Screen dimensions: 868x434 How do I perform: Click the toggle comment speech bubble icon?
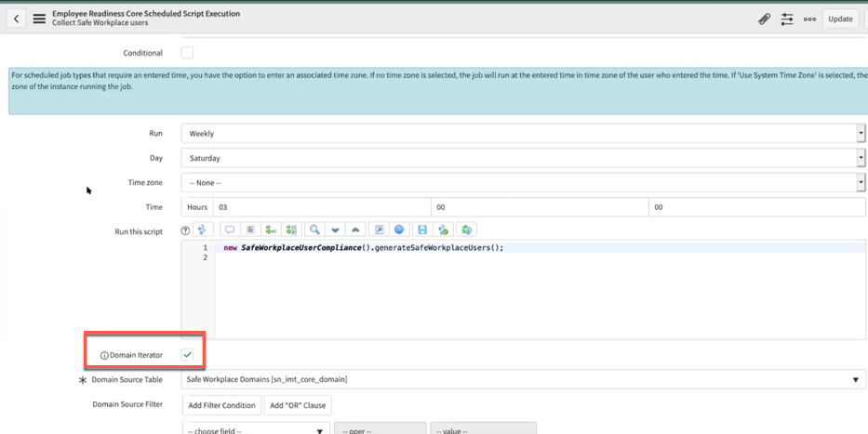[230, 230]
